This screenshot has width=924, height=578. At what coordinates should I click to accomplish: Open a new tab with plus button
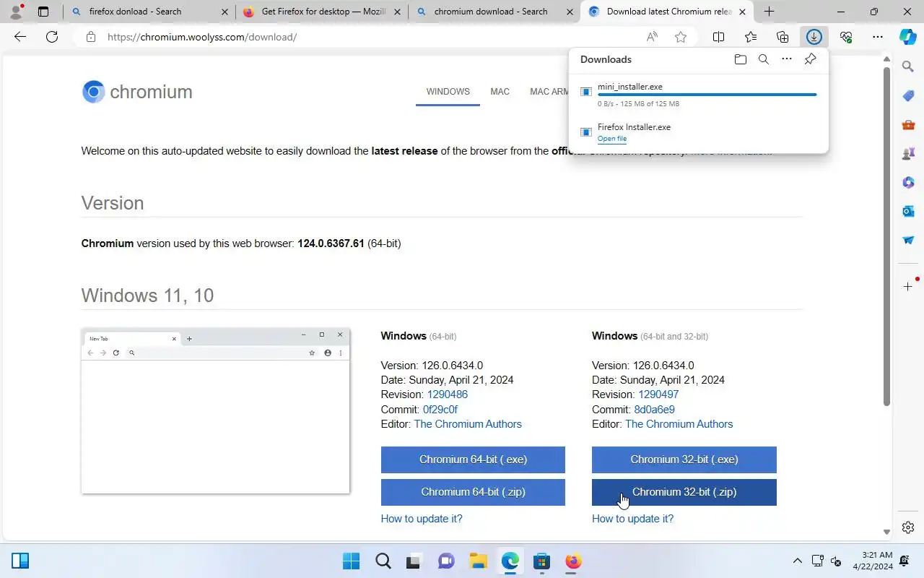coord(770,12)
